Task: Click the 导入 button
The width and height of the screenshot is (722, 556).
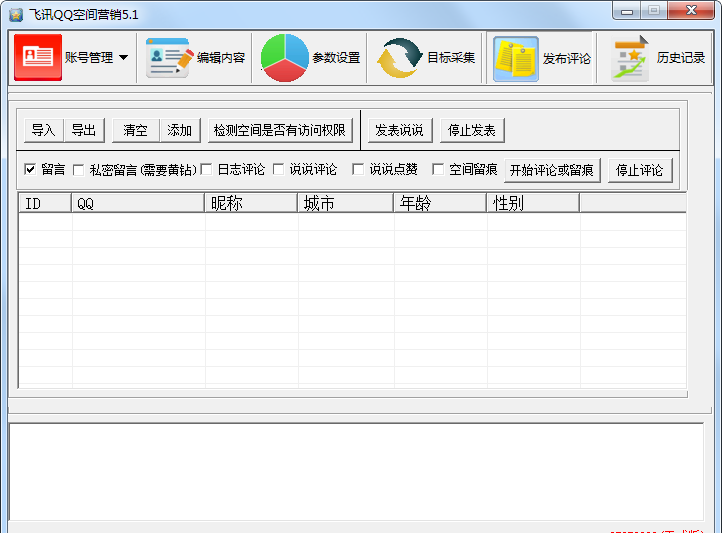Action: (x=44, y=130)
